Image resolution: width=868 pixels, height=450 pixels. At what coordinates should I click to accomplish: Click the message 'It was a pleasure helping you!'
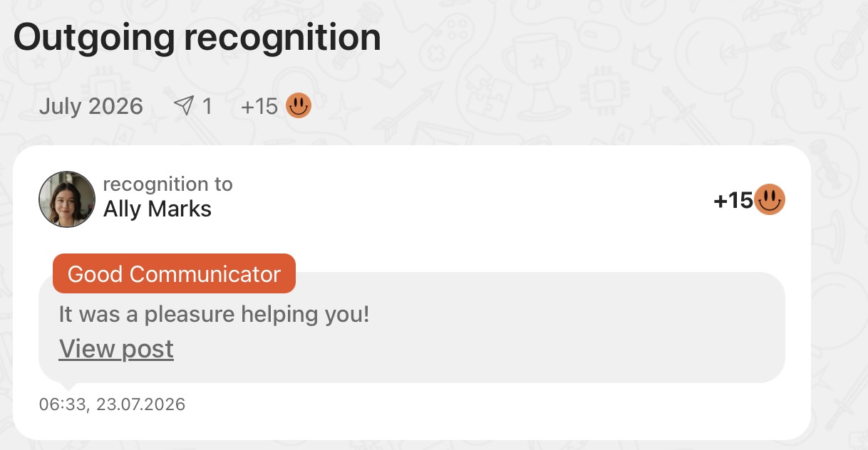tap(214, 314)
